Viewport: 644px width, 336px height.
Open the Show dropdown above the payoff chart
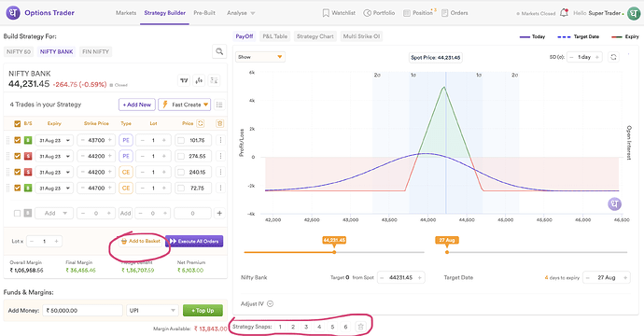260,57
